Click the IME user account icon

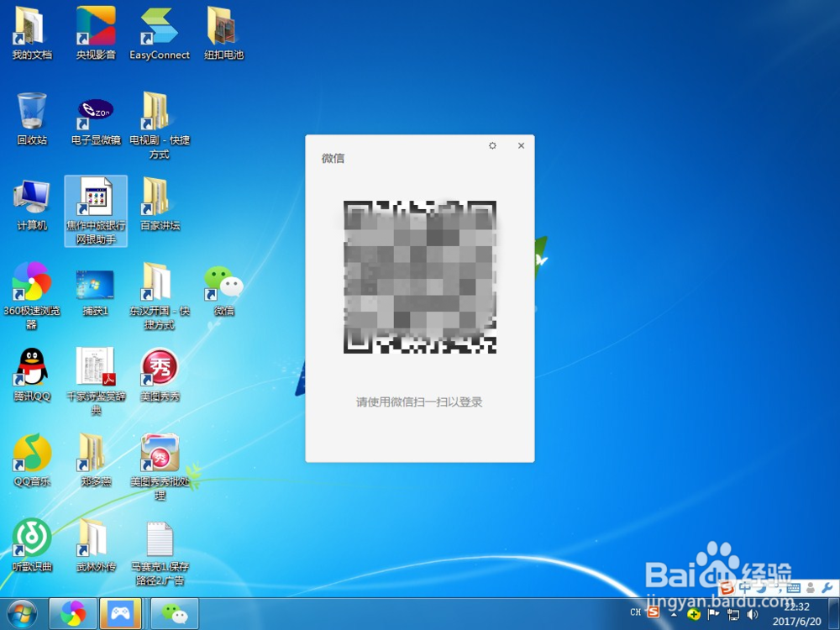pos(811,588)
